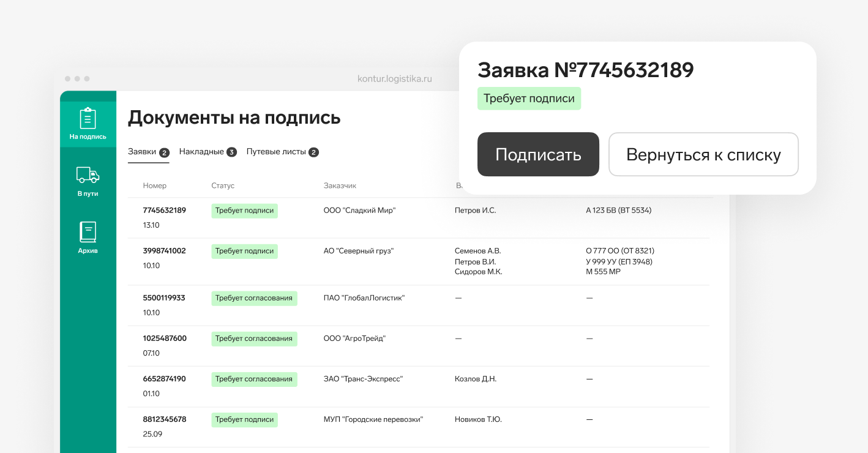Switch to the "Накладные" tab
868x453 pixels.
point(201,151)
